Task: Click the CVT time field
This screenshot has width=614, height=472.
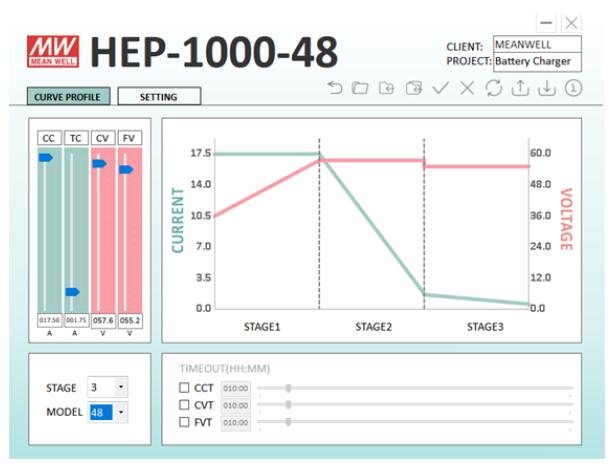Action: click(236, 405)
